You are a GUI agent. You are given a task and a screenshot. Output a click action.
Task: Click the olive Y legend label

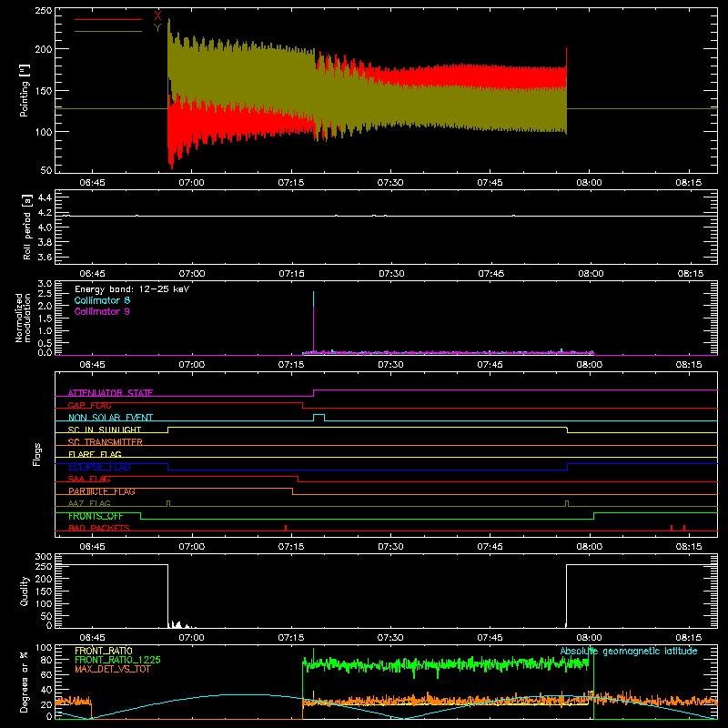tap(157, 28)
